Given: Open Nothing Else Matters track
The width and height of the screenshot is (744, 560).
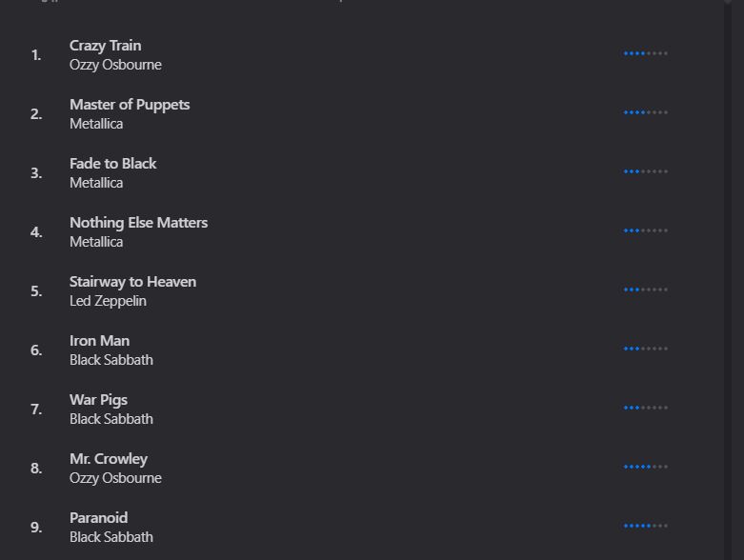Looking at the screenshot, I should pos(138,223).
